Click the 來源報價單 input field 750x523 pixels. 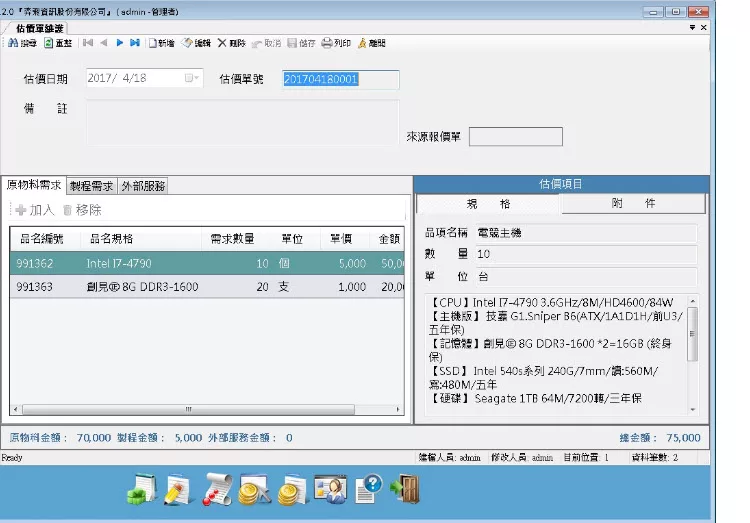coord(515,137)
